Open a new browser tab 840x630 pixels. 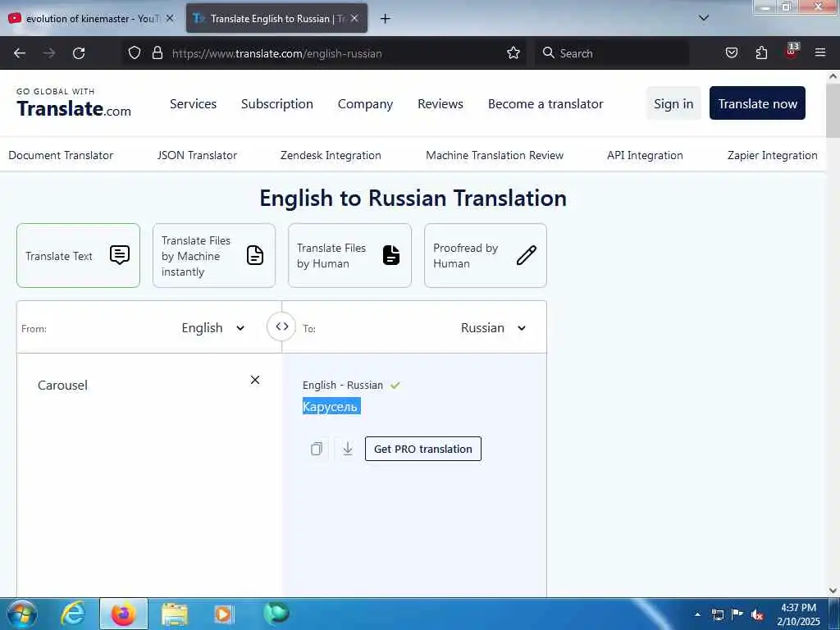(x=385, y=19)
